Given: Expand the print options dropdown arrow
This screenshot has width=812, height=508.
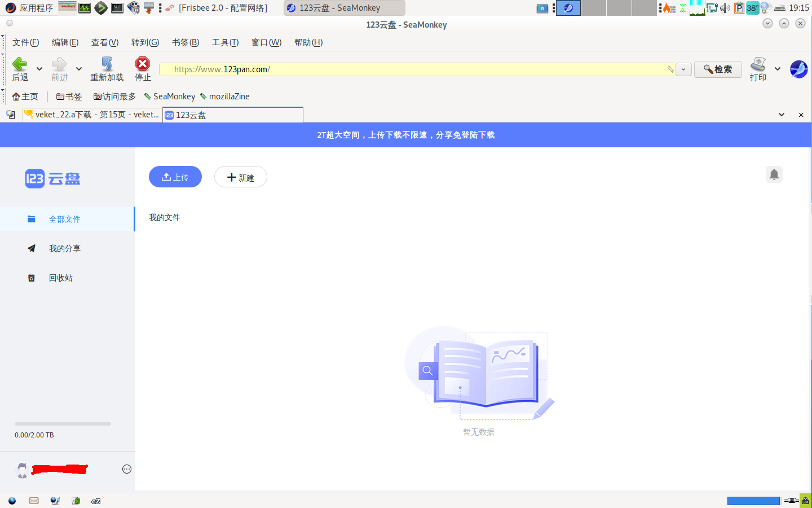Looking at the screenshot, I should (778, 69).
